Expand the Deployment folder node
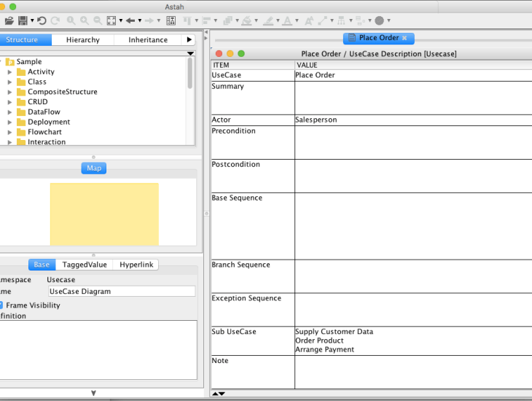 click(x=9, y=122)
